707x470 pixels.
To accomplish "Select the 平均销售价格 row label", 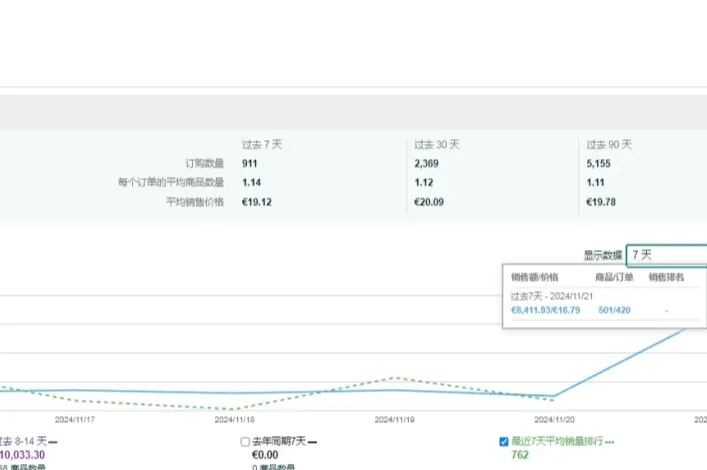I will point(195,202).
